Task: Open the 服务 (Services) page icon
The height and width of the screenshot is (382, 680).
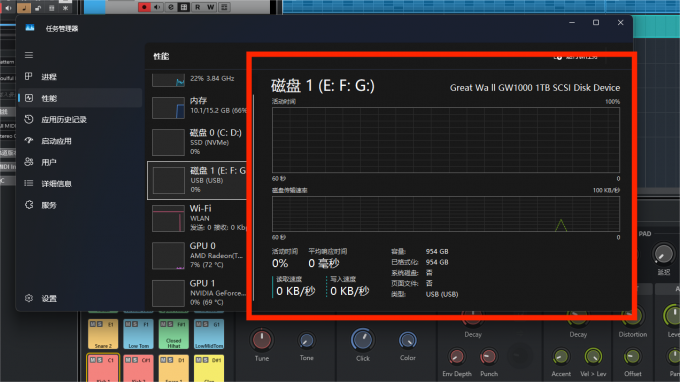Action: pyautogui.click(x=29, y=205)
